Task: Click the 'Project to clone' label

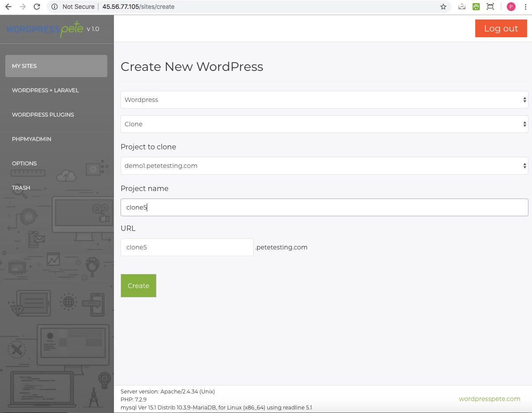Action: coord(148,147)
